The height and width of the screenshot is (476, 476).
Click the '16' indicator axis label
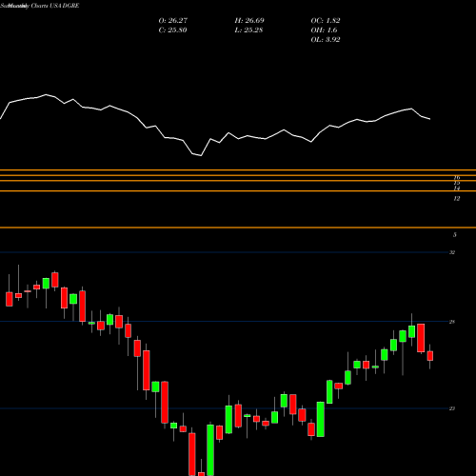(457, 177)
